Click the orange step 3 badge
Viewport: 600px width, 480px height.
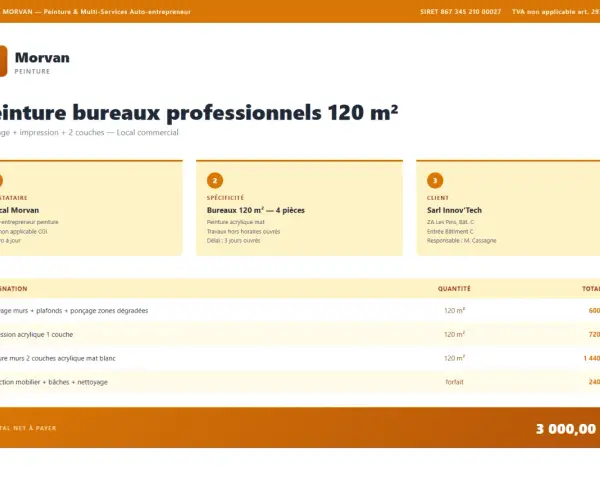(x=435, y=181)
